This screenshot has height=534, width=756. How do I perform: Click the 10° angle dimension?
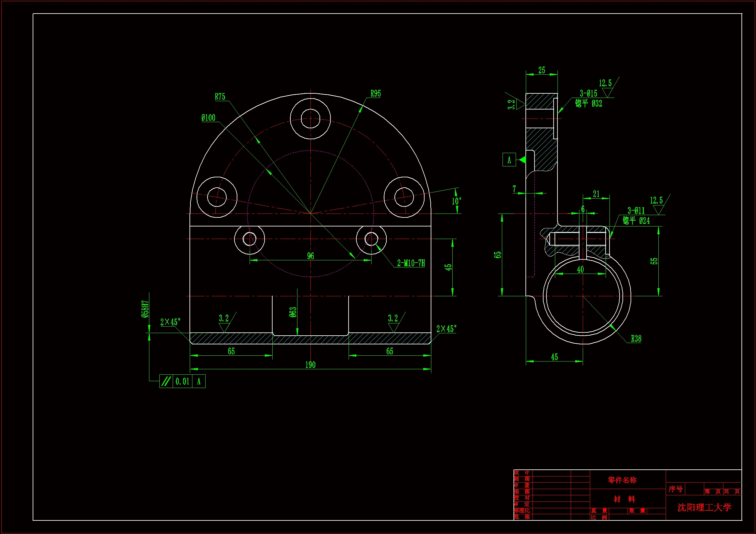pos(456,201)
